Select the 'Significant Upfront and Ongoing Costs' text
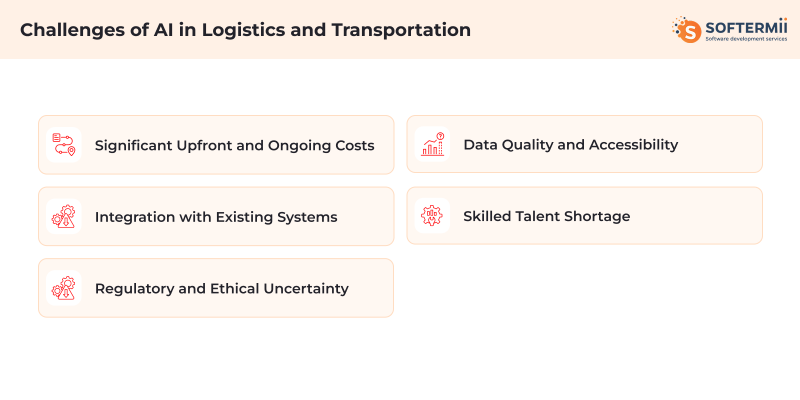 click(234, 145)
